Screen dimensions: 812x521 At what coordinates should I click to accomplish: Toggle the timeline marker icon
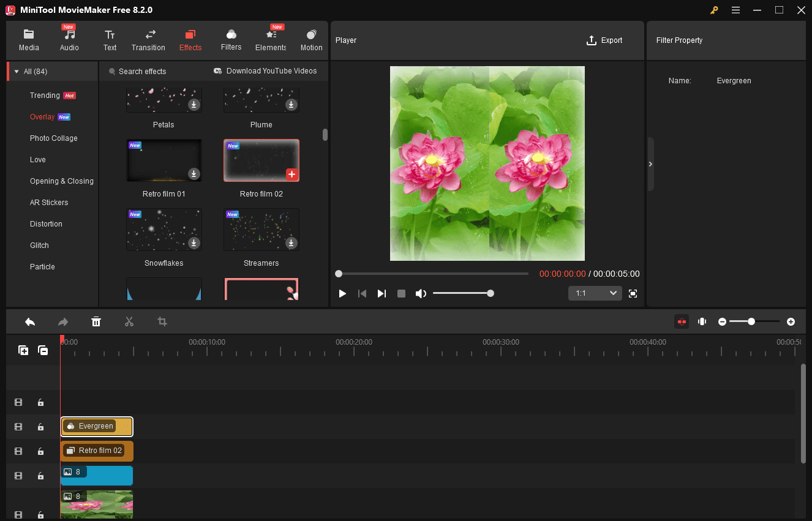click(x=702, y=321)
